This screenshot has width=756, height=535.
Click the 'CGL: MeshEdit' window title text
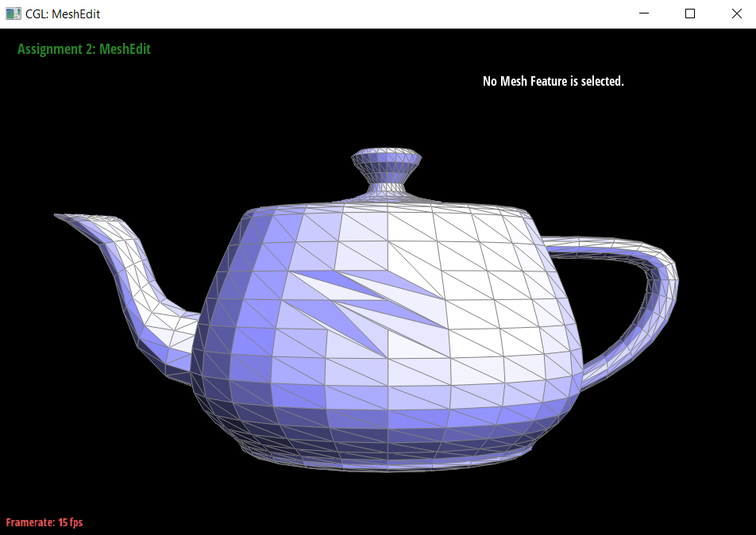[x=63, y=14]
